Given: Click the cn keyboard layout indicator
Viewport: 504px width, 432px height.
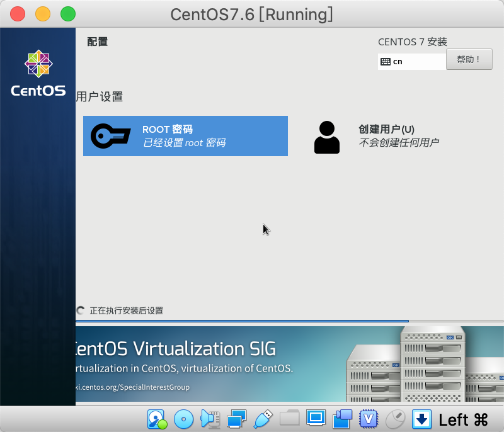Looking at the screenshot, I should [412, 61].
